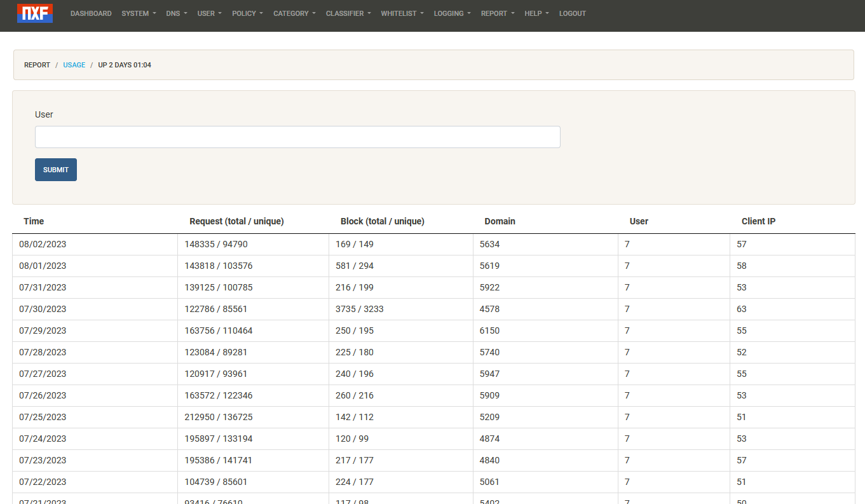Select the 07/30/2023 row date cell
Viewport: 865px width, 504px height.
click(43, 309)
